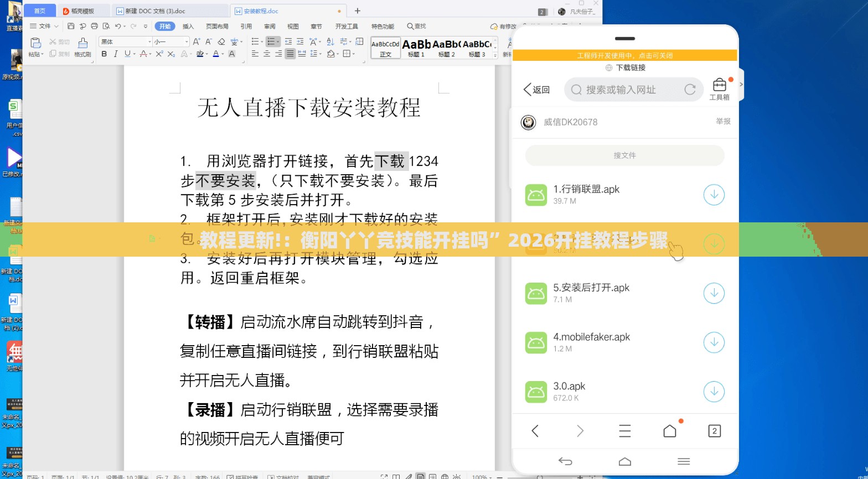Apply the 正文 body style
Image resolution: width=868 pixels, height=479 pixels.
(x=385, y=48)
